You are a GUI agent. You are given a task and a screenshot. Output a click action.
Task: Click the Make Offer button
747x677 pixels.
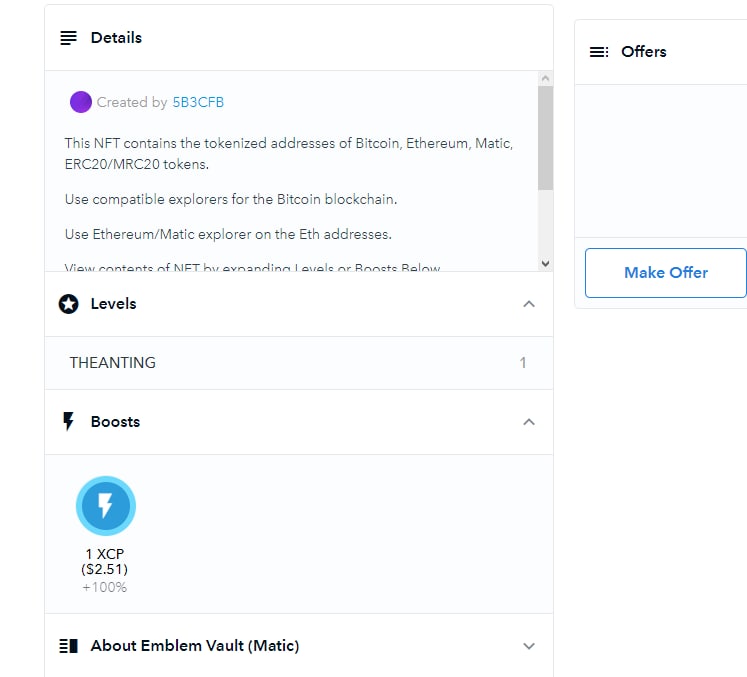pos(666,273)
